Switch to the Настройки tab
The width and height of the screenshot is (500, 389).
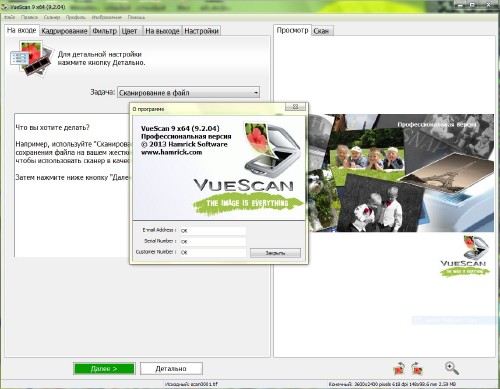pyautogui.click(x=201, y=31)
